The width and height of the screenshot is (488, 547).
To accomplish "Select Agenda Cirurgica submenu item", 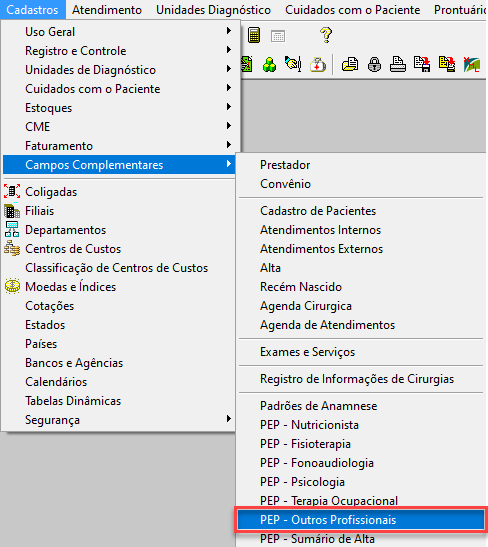I will click(361, 306).
